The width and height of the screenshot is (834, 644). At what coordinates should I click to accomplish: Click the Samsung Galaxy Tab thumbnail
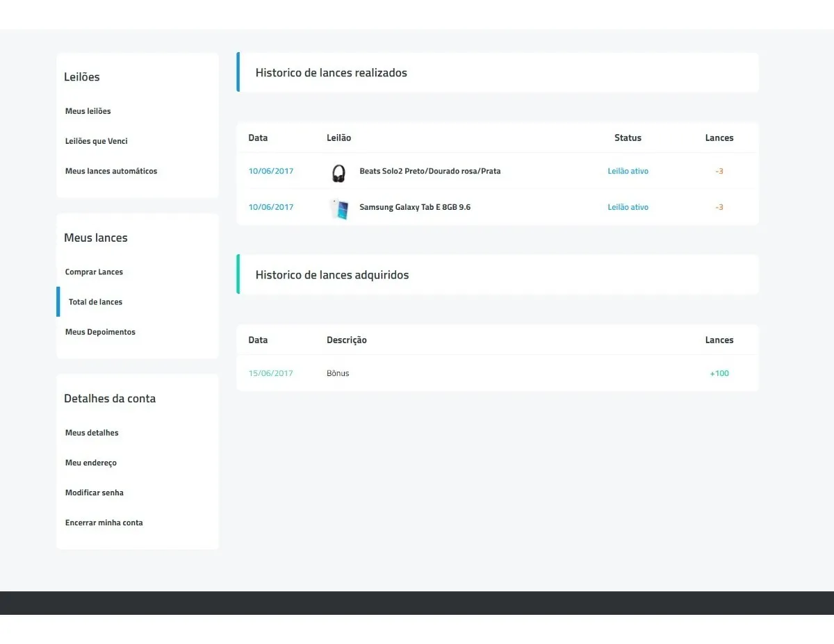tap(338, 209)
